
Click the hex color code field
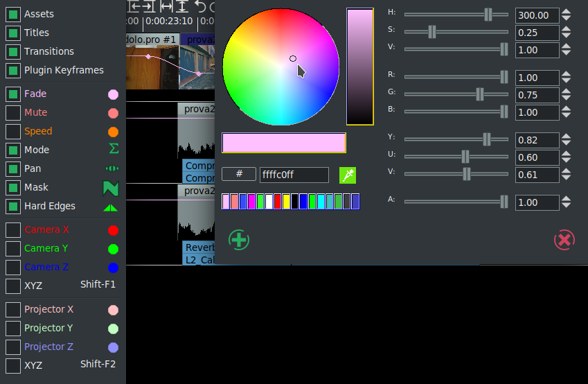[x=294, y=175]
